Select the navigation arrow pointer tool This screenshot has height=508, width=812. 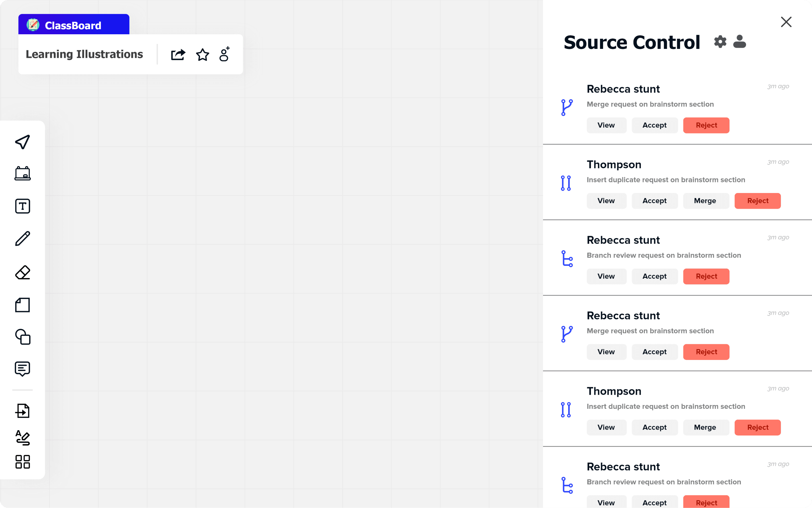[x=22, y=142]
